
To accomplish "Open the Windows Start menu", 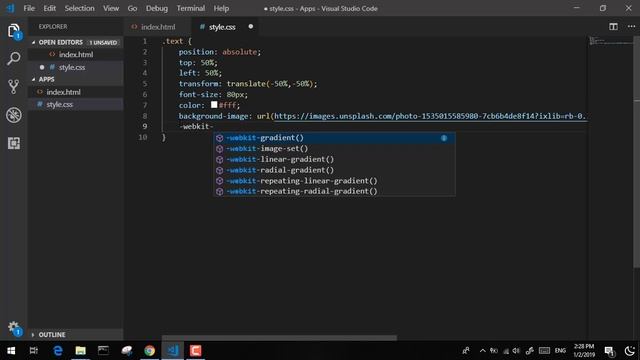I will tap(11, 351).
